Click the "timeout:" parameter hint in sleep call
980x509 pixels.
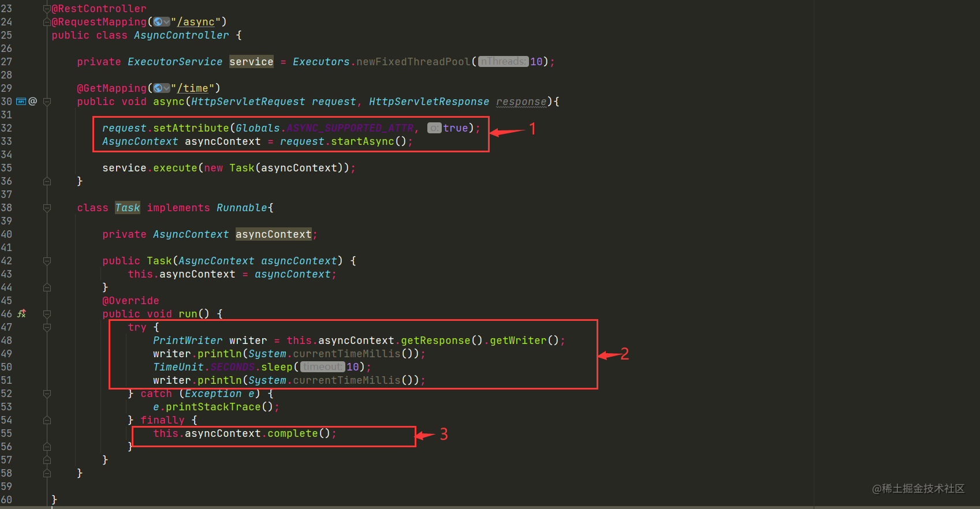tap(322, 367)
